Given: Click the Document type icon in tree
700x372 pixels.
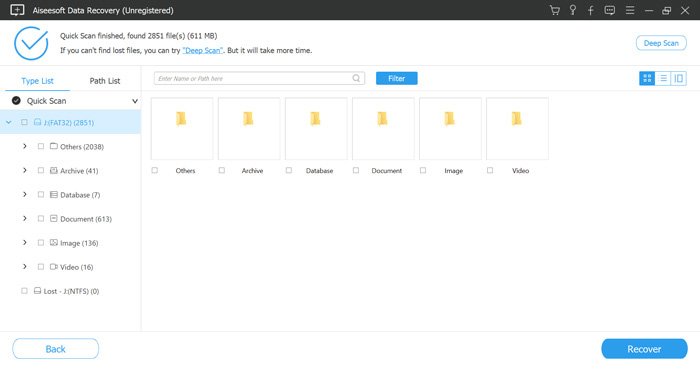Looking at the screenshot, I should coord(54,218).
